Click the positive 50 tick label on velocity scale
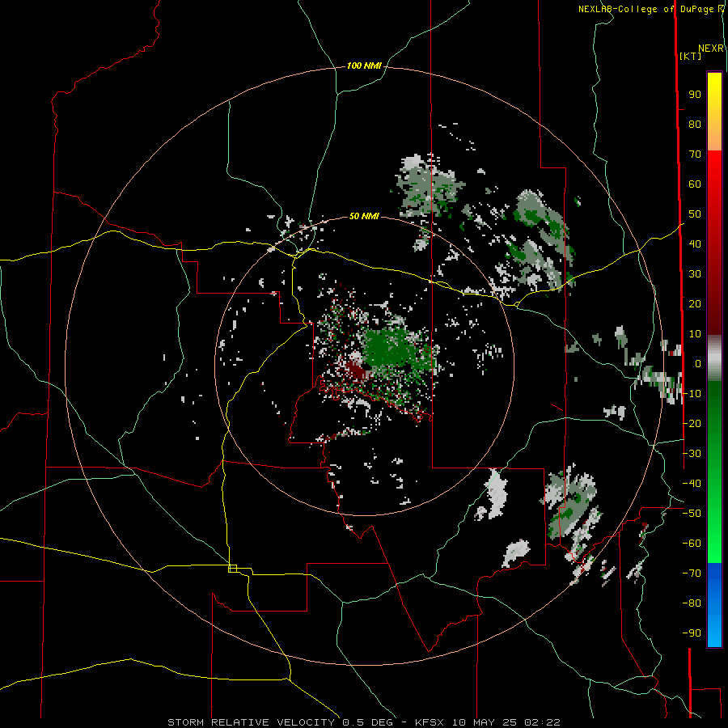 (x=695, y=214)
